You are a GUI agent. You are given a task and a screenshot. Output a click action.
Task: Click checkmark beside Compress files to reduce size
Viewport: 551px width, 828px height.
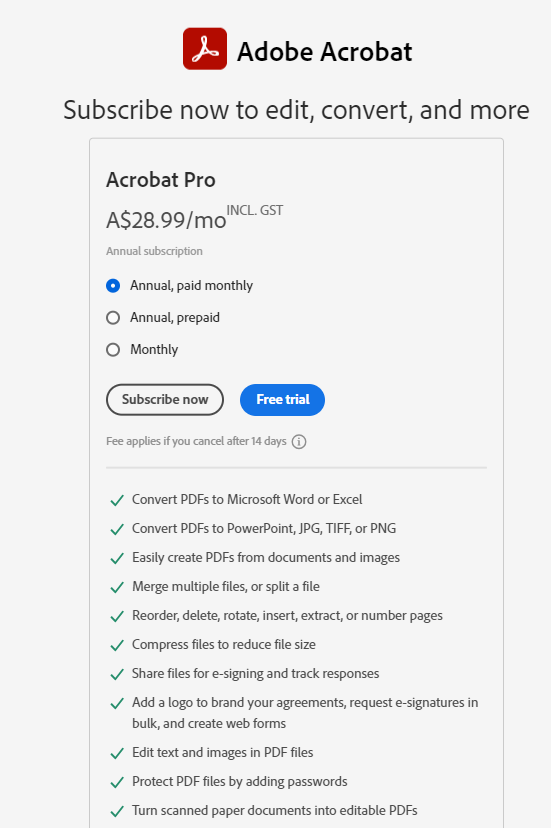tap(117, 645)
